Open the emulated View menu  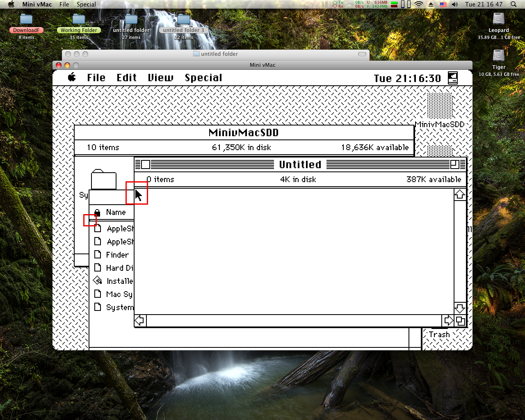coord(160,78)
